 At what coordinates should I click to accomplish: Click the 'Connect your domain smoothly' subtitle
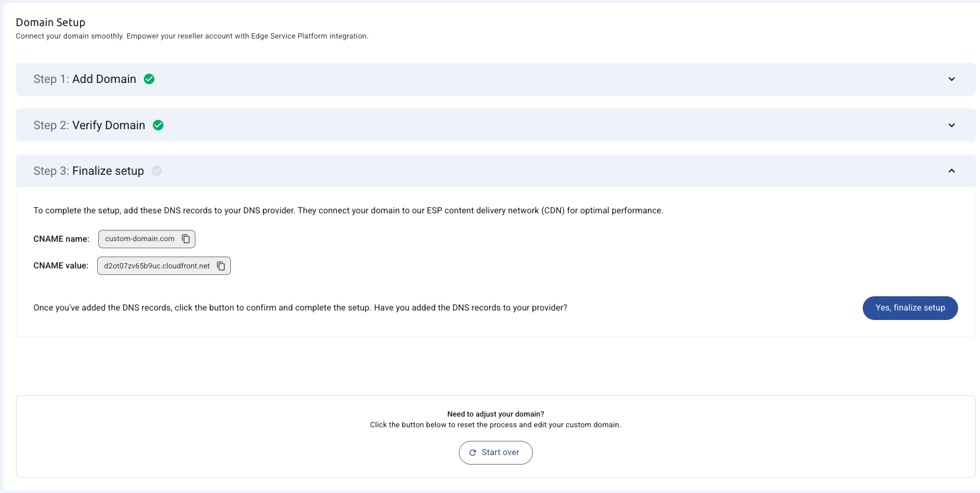pyautogui.click(x=192, y=36)
